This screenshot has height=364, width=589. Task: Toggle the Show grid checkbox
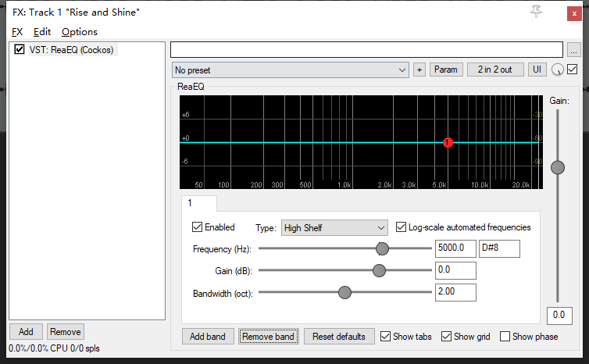446,336
